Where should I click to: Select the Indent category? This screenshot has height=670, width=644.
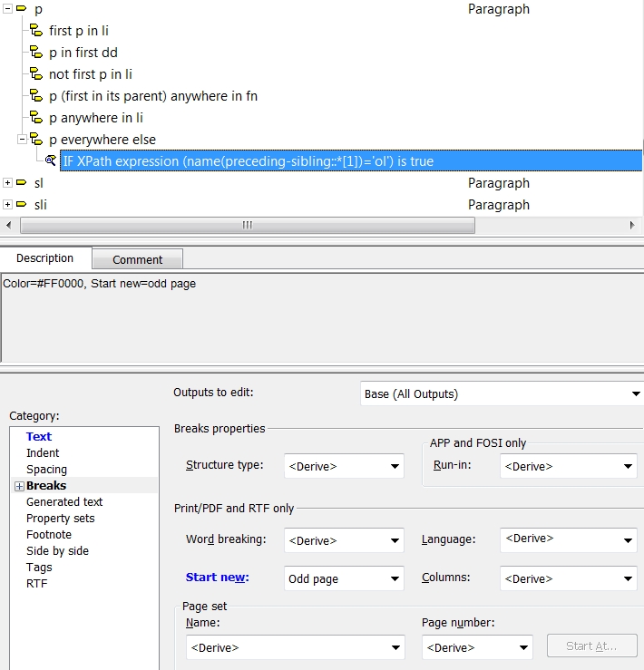(43, 453)
